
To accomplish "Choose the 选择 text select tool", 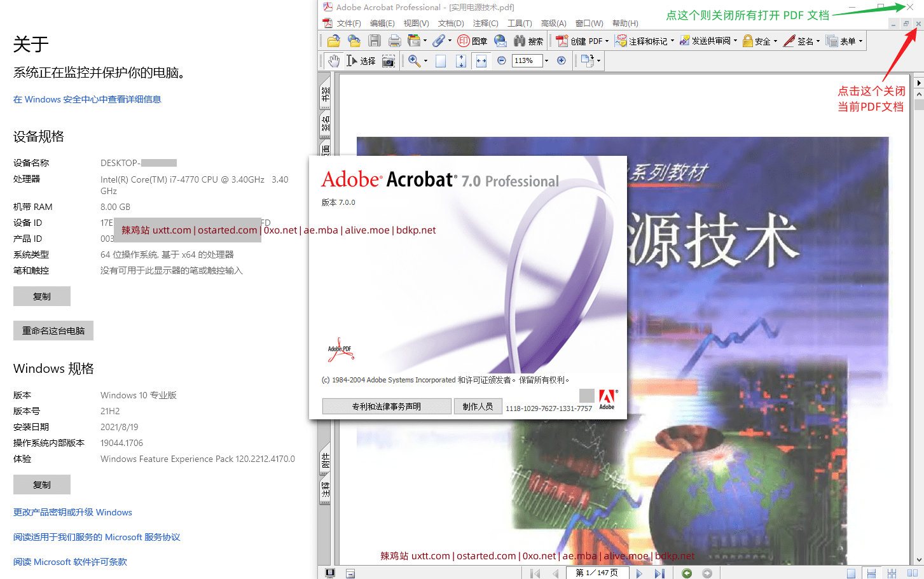I will tap(361, 60).
